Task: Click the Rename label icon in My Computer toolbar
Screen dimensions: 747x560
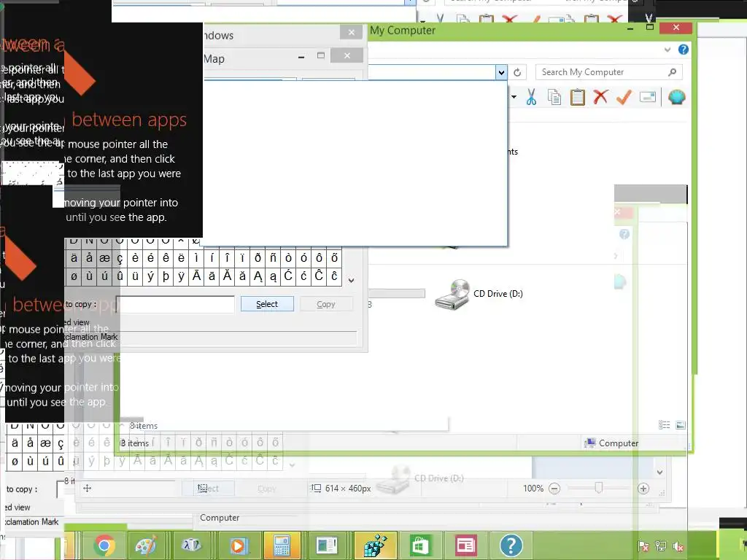Action: (x=648, y=97)
